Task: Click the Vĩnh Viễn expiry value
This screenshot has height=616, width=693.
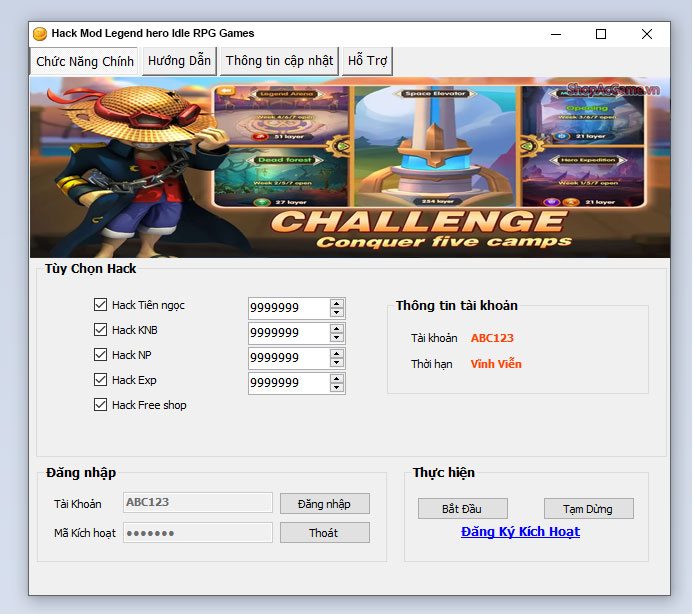Action: [496, 364]
